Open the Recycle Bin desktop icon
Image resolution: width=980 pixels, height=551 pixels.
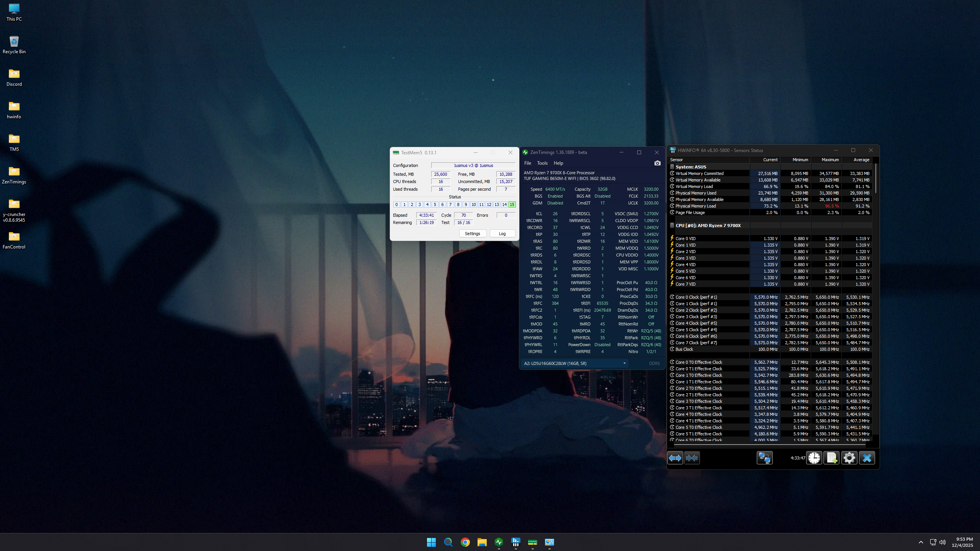(14, 45)
